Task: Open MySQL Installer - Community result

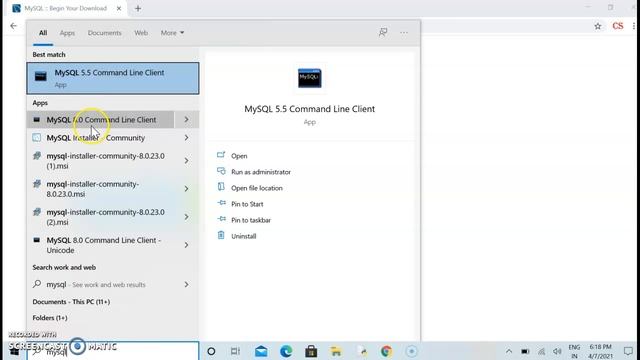Action: click(x=100, y=138)
